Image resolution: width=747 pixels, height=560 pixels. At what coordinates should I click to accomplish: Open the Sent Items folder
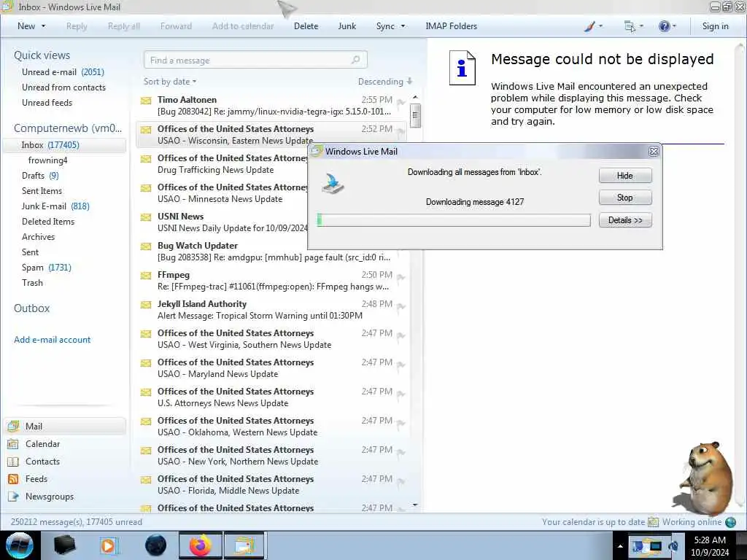[42, 190]
